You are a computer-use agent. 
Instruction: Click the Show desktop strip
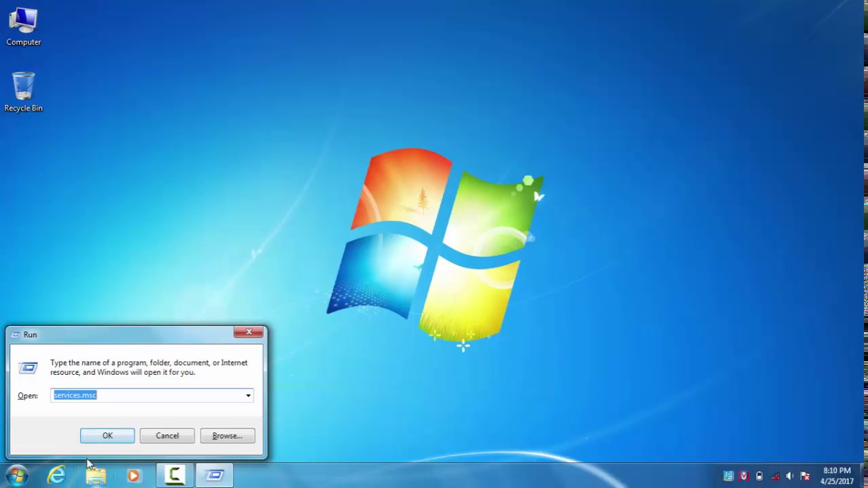click(863, 476)
